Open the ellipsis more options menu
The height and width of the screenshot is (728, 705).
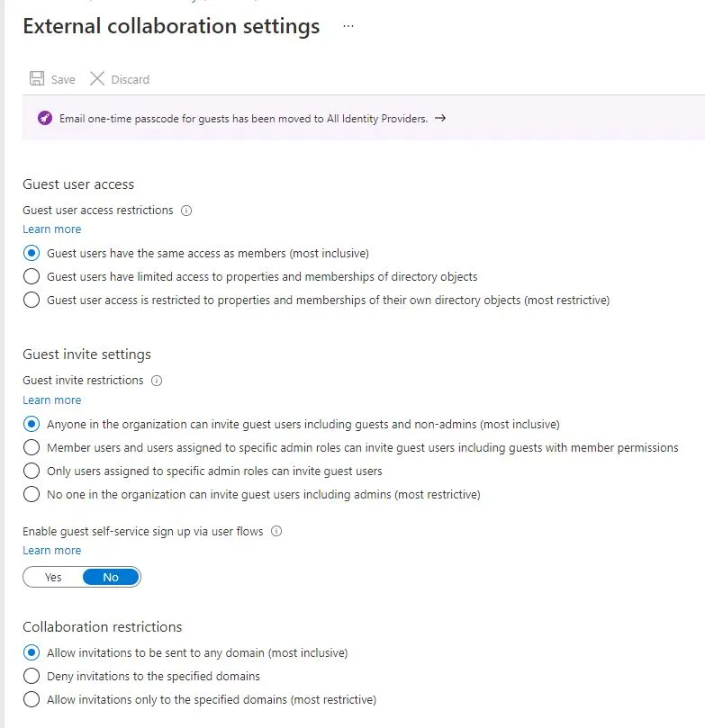pyautogui.click(x=348, y=27)
